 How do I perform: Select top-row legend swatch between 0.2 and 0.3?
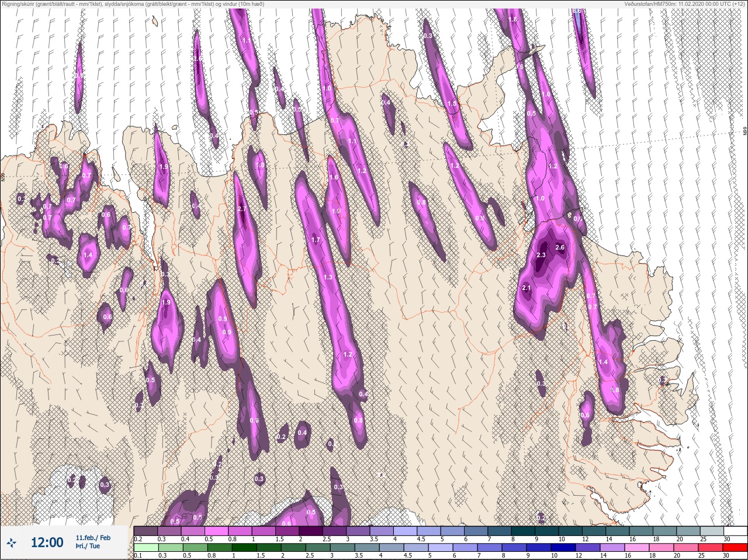coord(146,531)
